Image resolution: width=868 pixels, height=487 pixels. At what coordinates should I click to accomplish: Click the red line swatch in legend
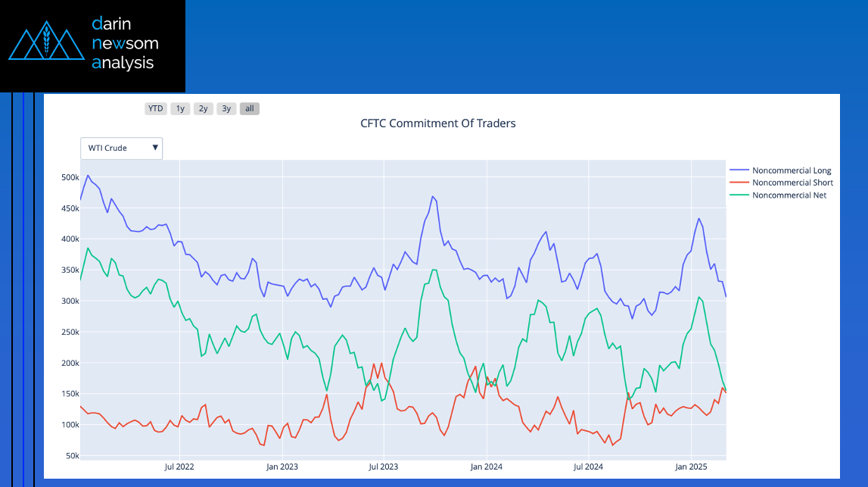click(739, 183)
